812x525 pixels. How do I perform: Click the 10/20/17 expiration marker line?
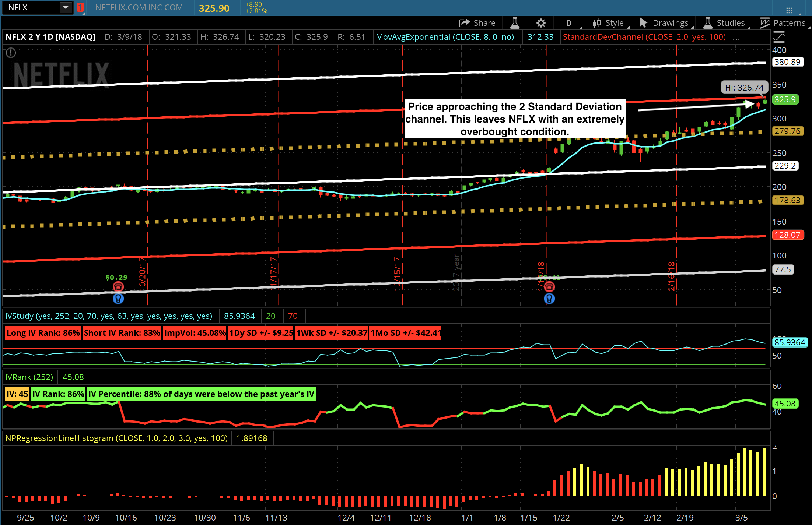click(x=147, y=175)
